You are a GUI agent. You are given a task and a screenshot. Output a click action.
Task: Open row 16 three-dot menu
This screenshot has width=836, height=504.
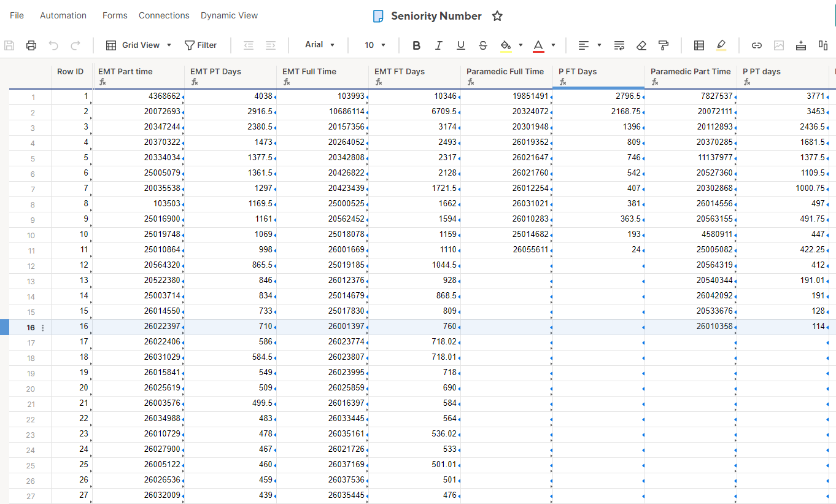pos(43,327)
